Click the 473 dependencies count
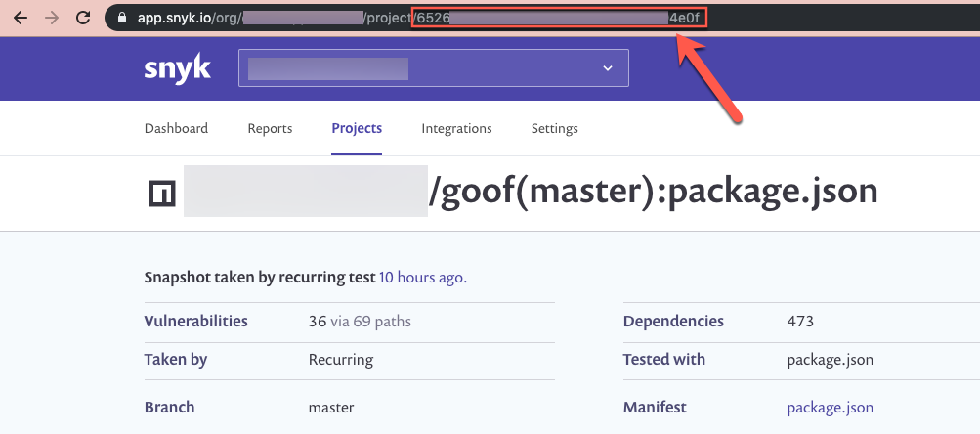 800,321
